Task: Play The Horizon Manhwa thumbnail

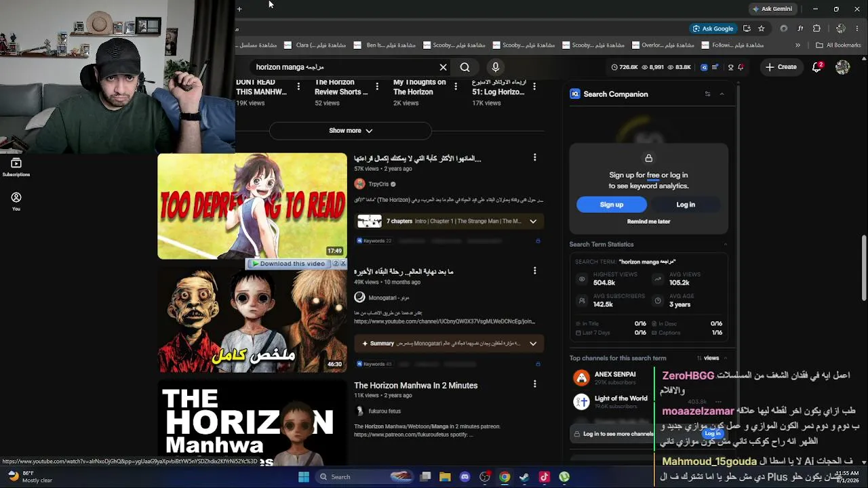Action: coord(252,424)
